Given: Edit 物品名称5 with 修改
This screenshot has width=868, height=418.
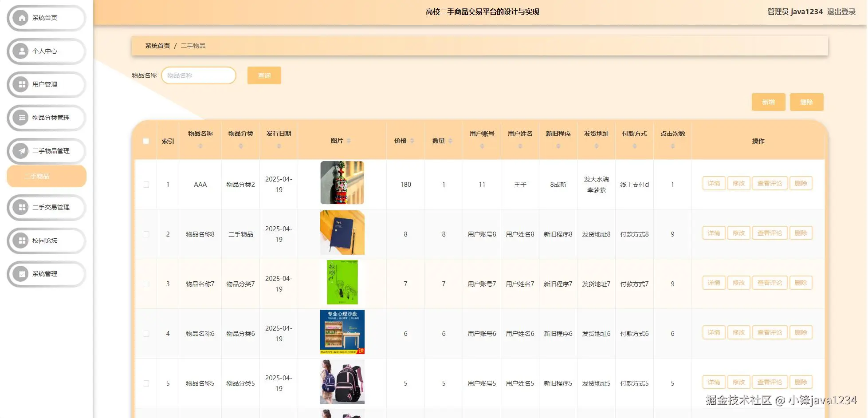Looking at the screenshot, I should point(739,382).
